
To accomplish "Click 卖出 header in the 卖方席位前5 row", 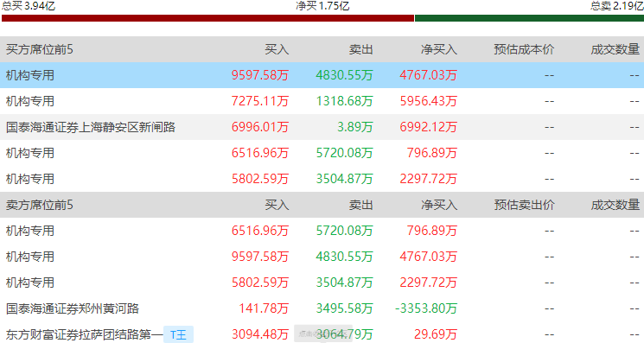I will tap(361, 205).
